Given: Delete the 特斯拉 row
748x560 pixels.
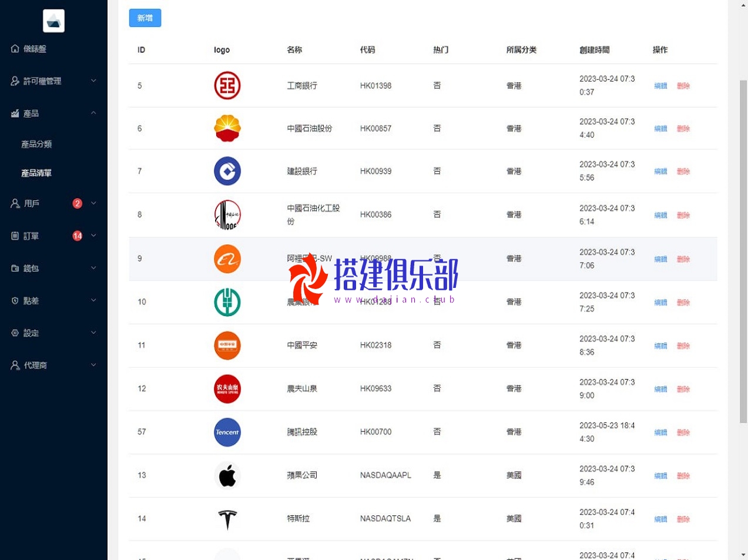Looking at the screenshot, I should [683, 519].
